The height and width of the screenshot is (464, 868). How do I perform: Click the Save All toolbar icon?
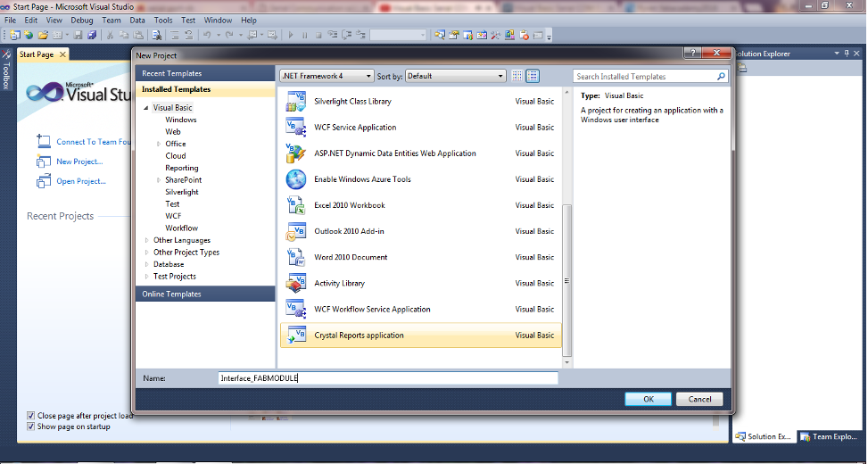92,35
